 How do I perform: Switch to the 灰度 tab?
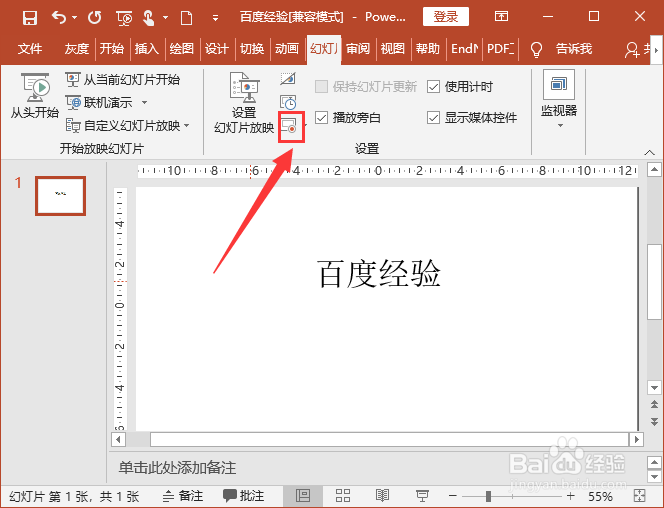tap(77, 49)
